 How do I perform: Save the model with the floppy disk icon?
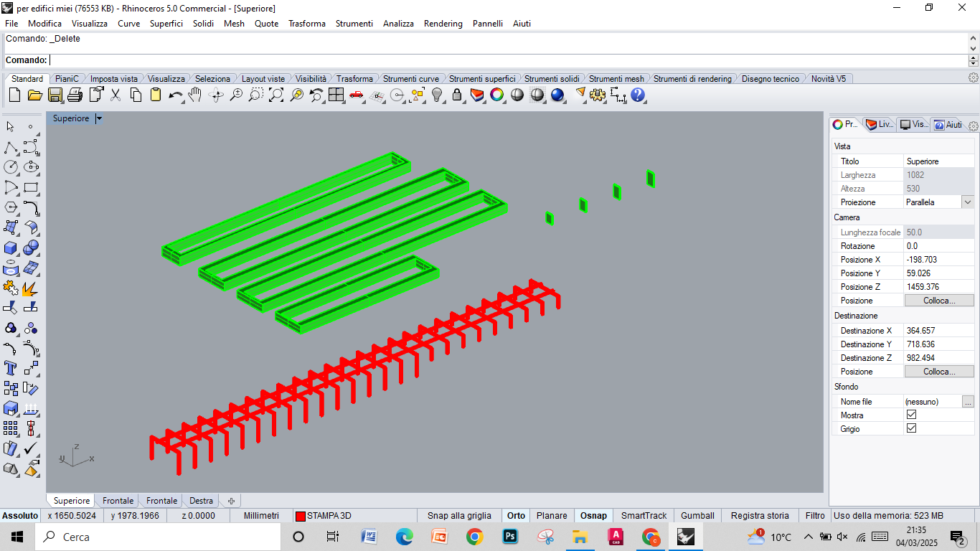point(55,95)
